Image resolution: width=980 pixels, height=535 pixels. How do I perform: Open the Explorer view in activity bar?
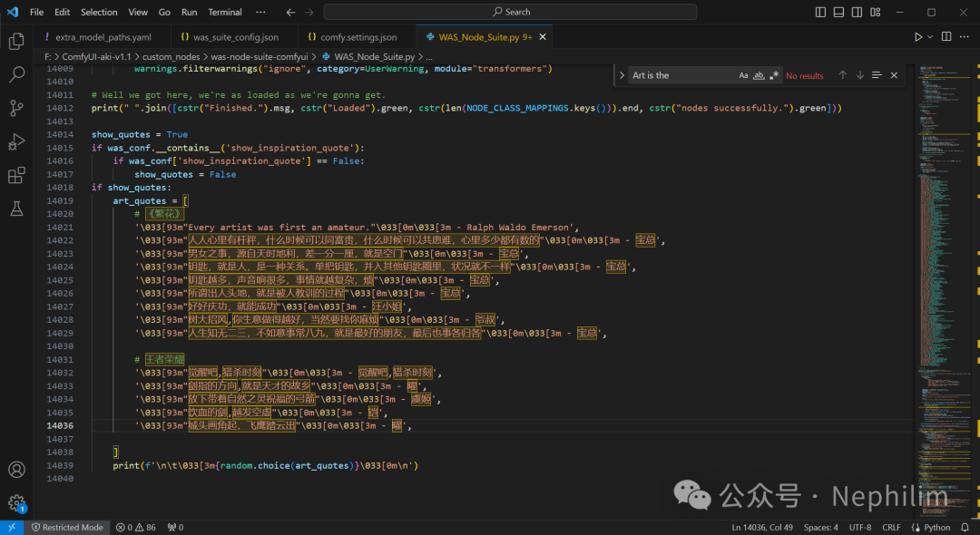coord(16,42)
